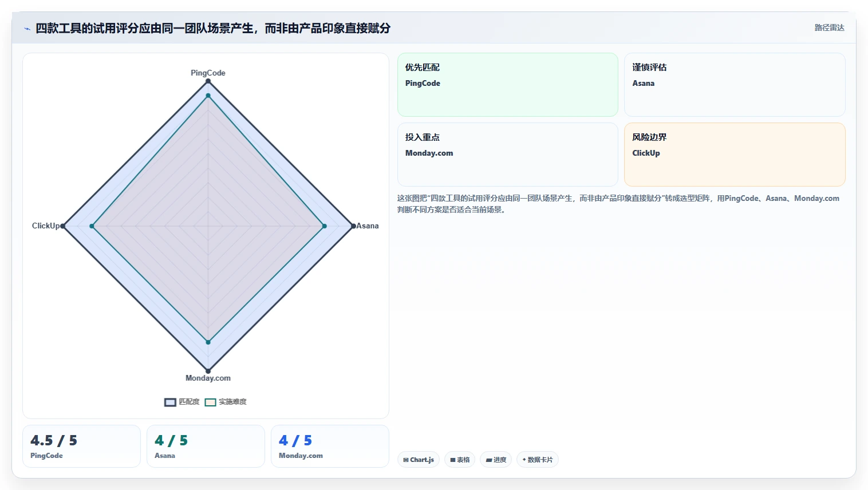Open the 优先匹配 PingCode card
The image size is (868, 490).
(508, 85)
